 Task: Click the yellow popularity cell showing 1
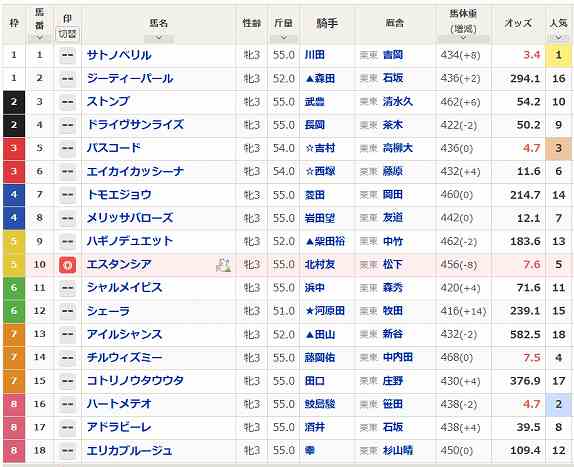tap(558, 55)
